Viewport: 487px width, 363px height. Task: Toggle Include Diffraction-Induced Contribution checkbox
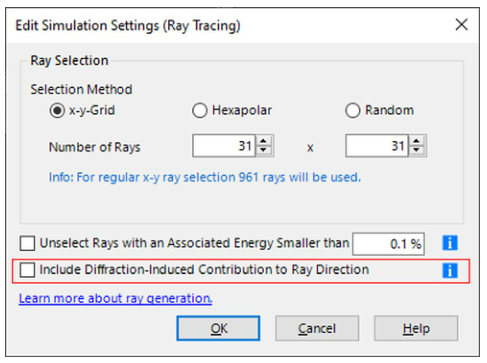tap(27, 270)
